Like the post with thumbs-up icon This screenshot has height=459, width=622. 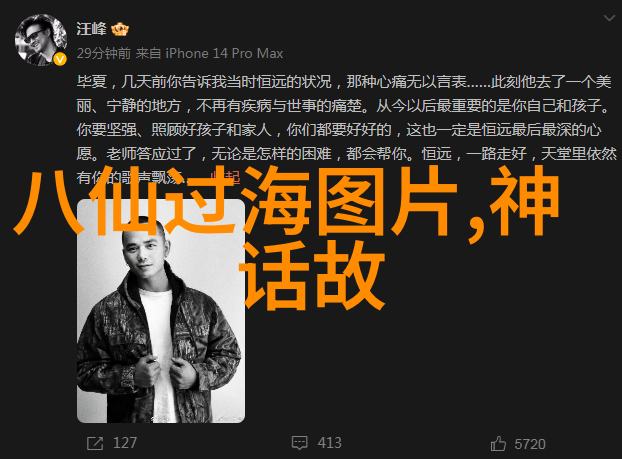[x=498, y=444]
